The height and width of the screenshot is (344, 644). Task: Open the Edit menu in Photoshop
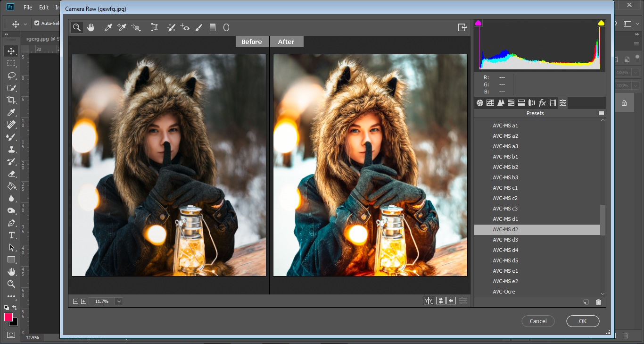point(44,8)
